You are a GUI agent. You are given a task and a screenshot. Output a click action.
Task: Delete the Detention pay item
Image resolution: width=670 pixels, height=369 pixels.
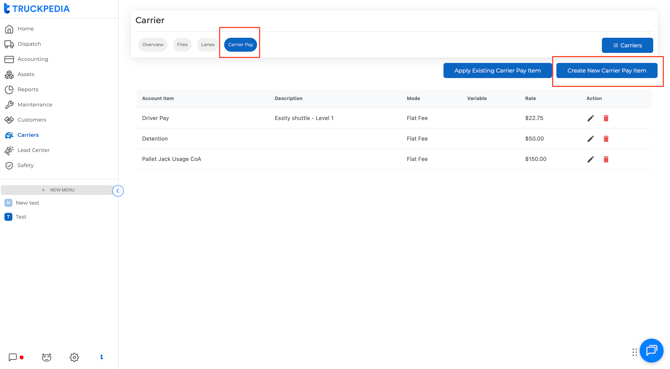click(606, 139)
